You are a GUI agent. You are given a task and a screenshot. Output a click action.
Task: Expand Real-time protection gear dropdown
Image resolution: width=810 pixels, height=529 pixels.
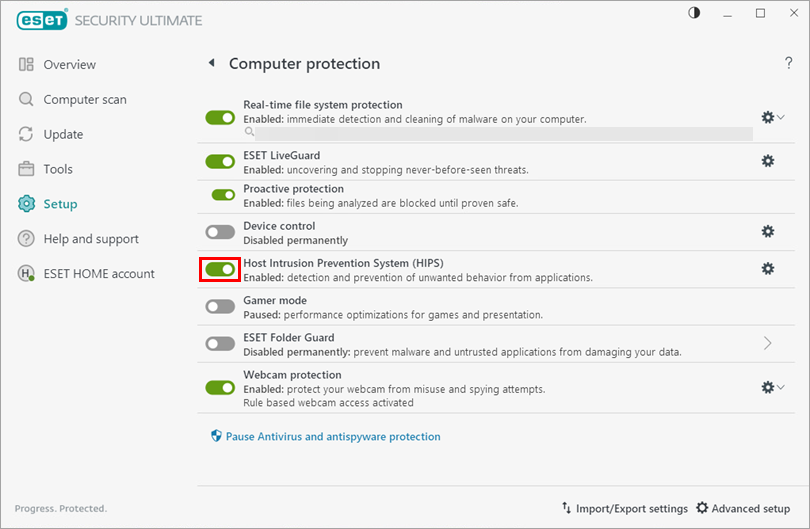(772, 117)
